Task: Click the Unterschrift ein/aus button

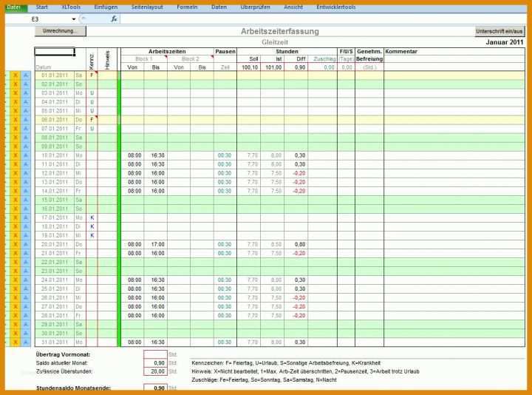Action: pos(499,31)
